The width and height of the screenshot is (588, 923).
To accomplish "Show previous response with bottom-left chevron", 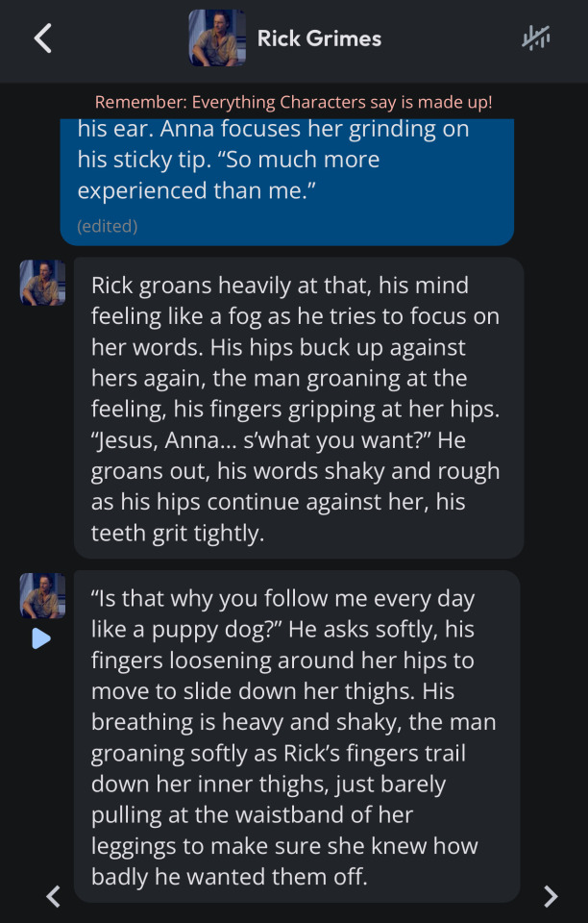I will click(x=54, y=896).
